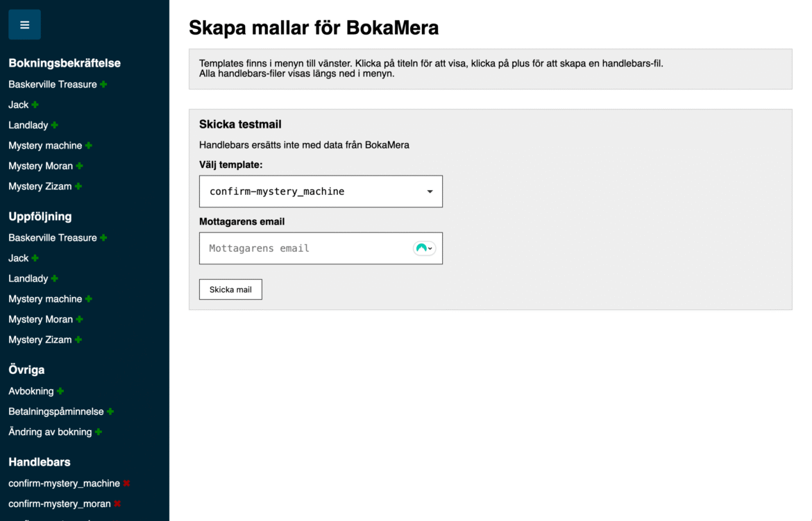812x521 pixels.
Task: Open the Välj template dropdown
Action: (321, 191)
